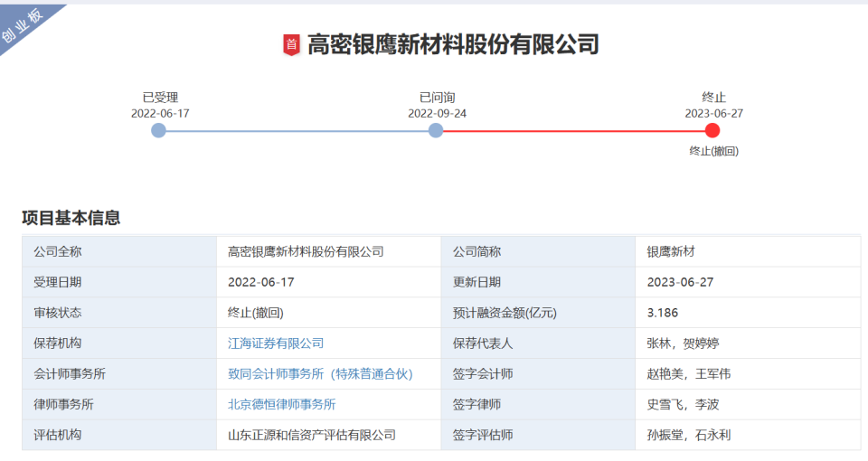Click the 公司简称 label cell
This screenshot has width=868, height=461.
click(537, 252)
